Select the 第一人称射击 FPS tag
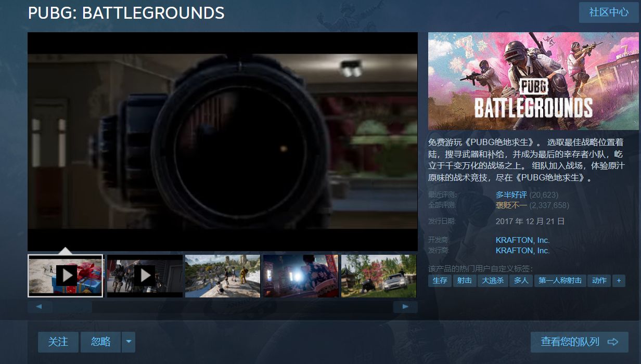The image size is (641, 364). click(x=560, y=281)
